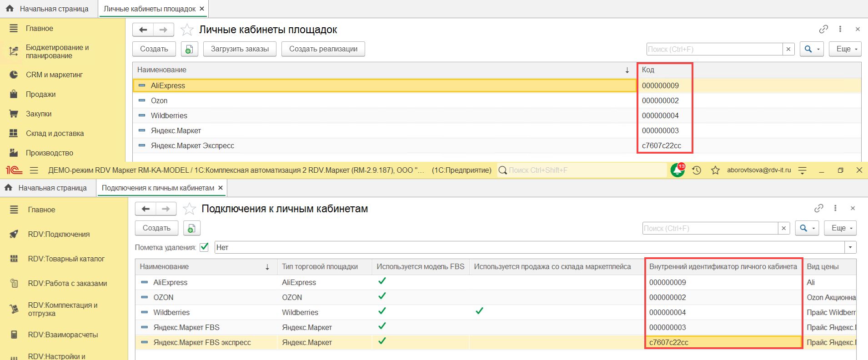Image resolution: width=868 pixels, height=360 pixels.
Task: Click the Создать реализации button
Action: [323, 49]
